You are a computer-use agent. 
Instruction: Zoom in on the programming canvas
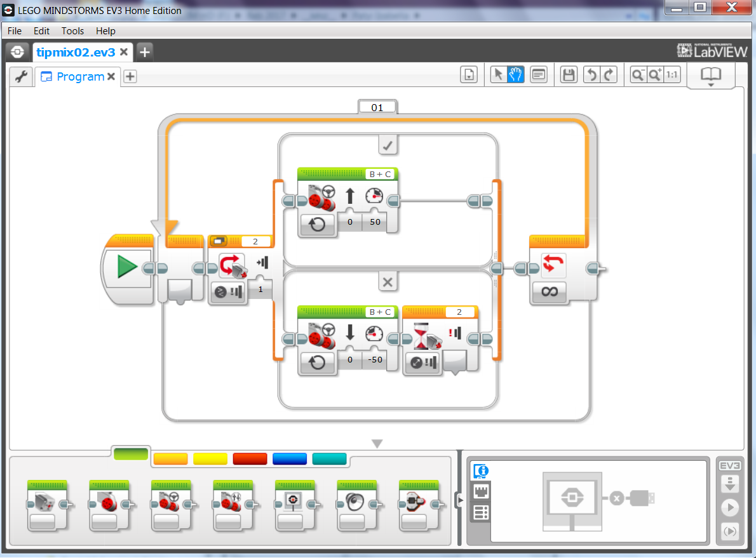click(655, 75)
